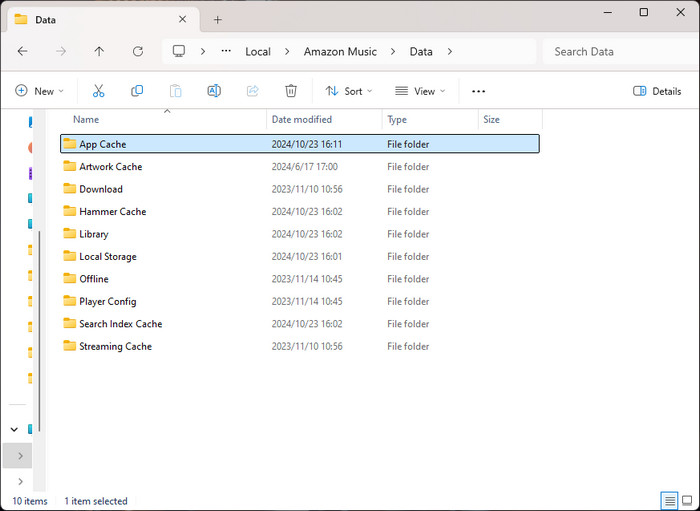Image resolution: width=700 pixels, height=511 pixels.
Task: Open the Sort dropdown menu
Action: pyautogui.click(x=349, y=91)
